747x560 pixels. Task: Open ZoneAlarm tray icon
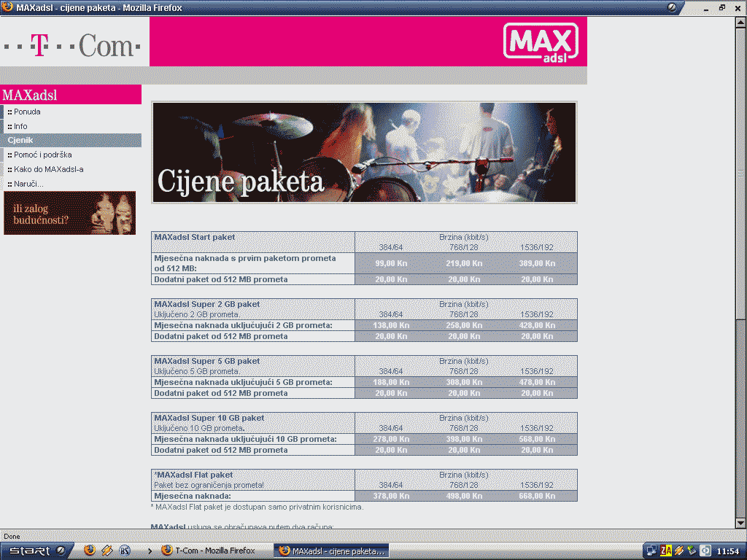[665, 551]
